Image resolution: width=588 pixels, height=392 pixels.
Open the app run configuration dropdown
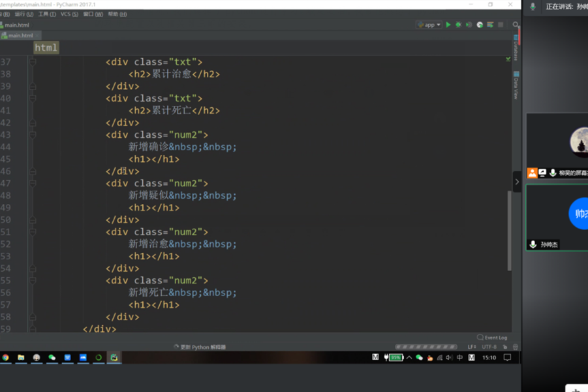click(x=429, y=25)
